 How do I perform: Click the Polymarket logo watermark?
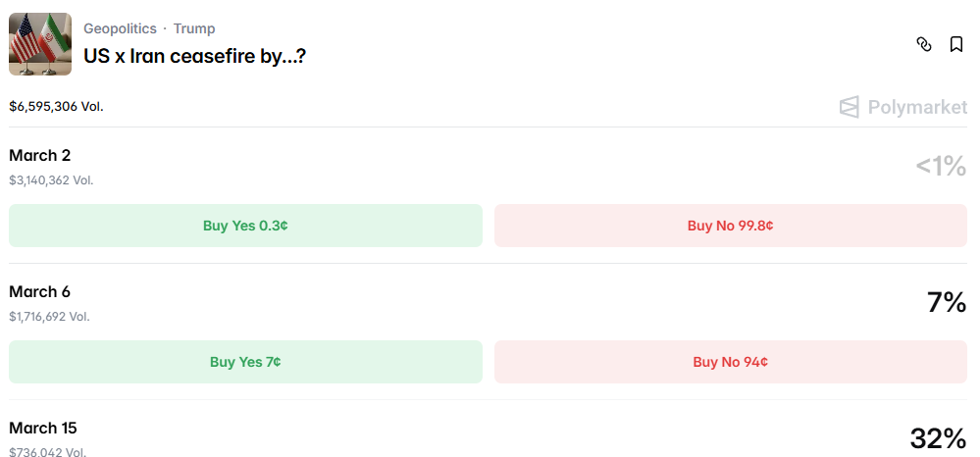[x=903, y=107]
